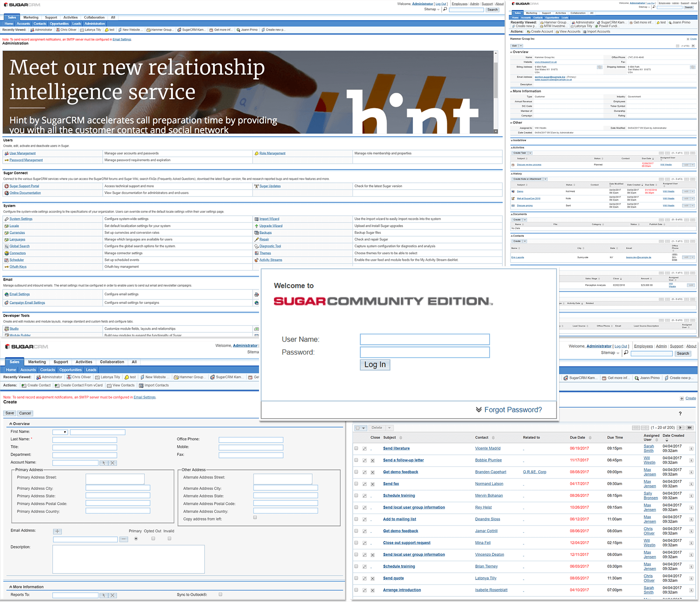Click the Sugar Support Portal icon

pyautogui.click(x=7, y=186)
